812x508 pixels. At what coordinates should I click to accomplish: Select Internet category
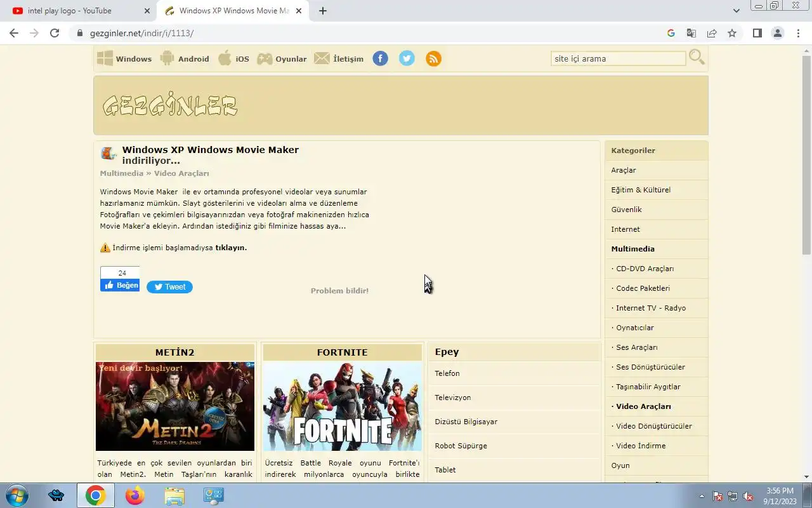[656, 229]
